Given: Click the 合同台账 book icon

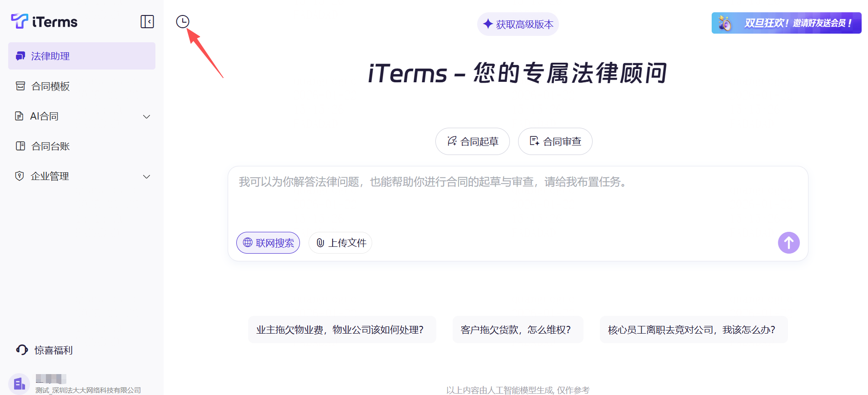Looking at the screenshot, I should 20,146.
